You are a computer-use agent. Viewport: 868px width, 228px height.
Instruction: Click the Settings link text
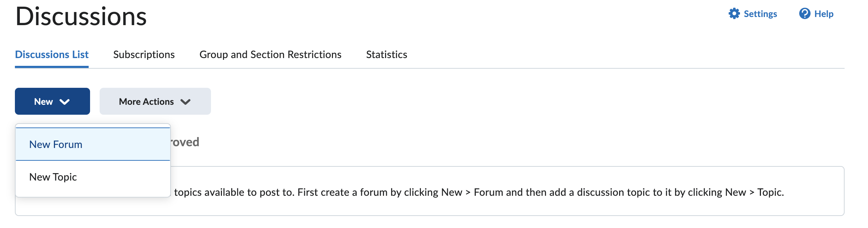760,14
